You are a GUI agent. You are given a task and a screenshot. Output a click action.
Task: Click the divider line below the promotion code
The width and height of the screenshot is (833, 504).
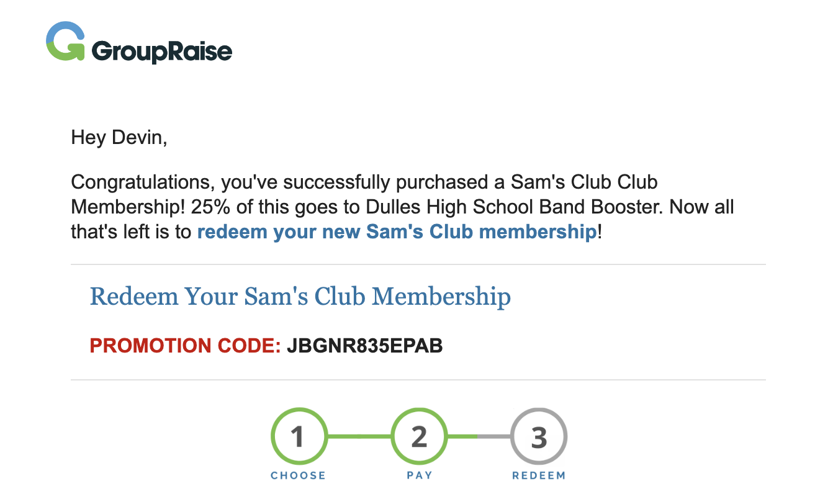pos(418,379)
